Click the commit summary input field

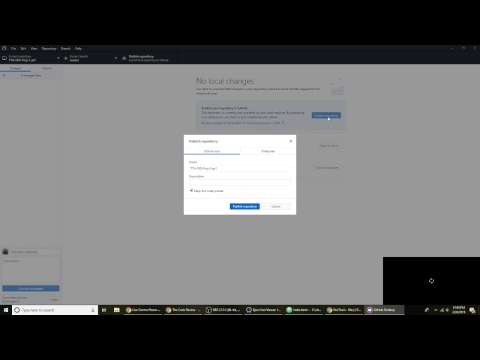coord(35,252)
